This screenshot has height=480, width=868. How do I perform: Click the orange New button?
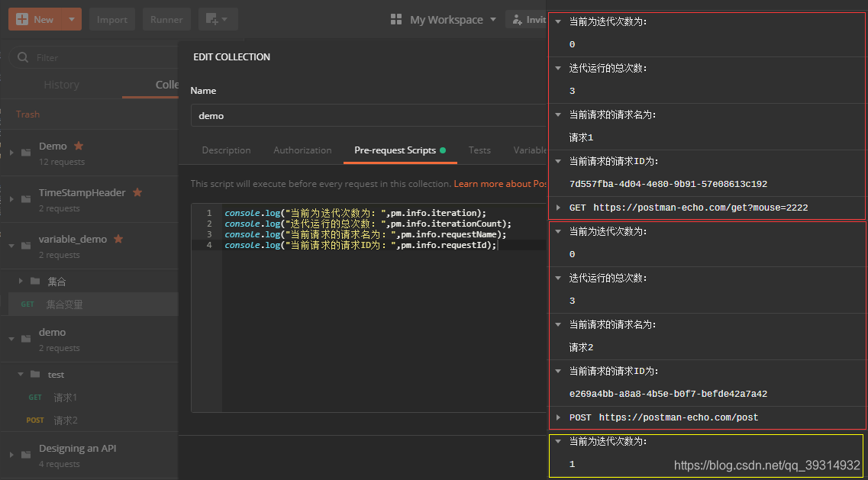point(35,19)
